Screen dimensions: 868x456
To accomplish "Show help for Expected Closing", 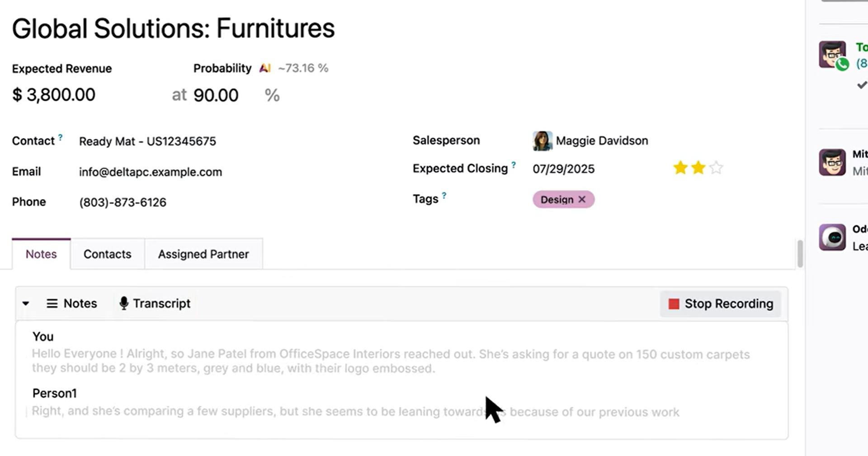I will [514, 165].
